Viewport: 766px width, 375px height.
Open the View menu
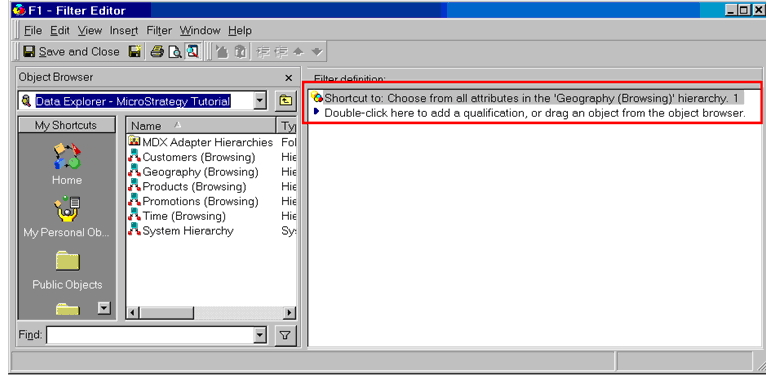pyautogui.click(x=90, y=30)
